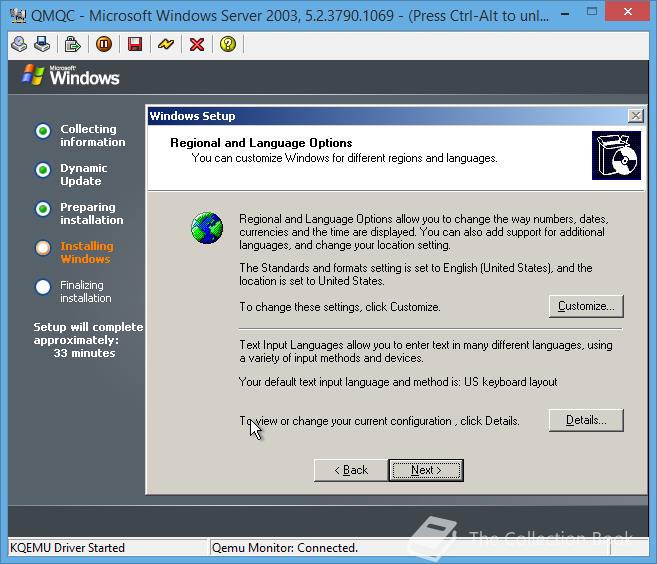Screen dimensions: 657x564
Task: Click the Preparing installation step indicator
Action: (x=43, y=209)
